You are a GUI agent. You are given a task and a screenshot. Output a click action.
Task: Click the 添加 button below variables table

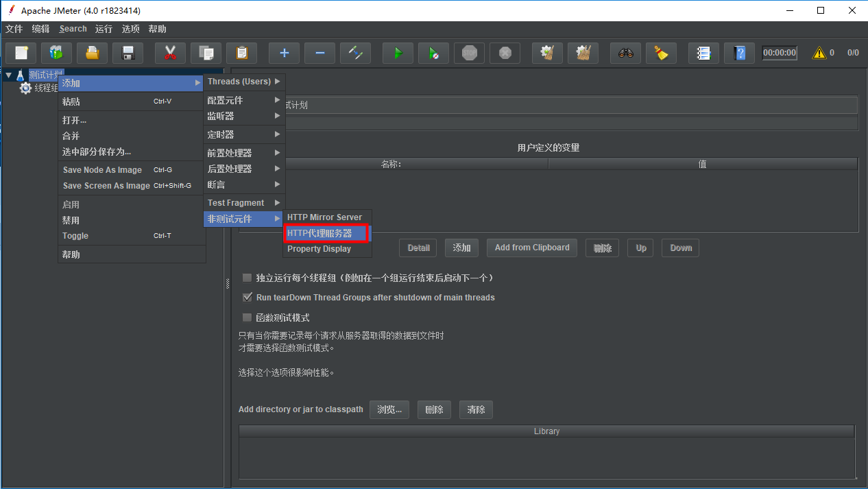(x=462, y=248)
